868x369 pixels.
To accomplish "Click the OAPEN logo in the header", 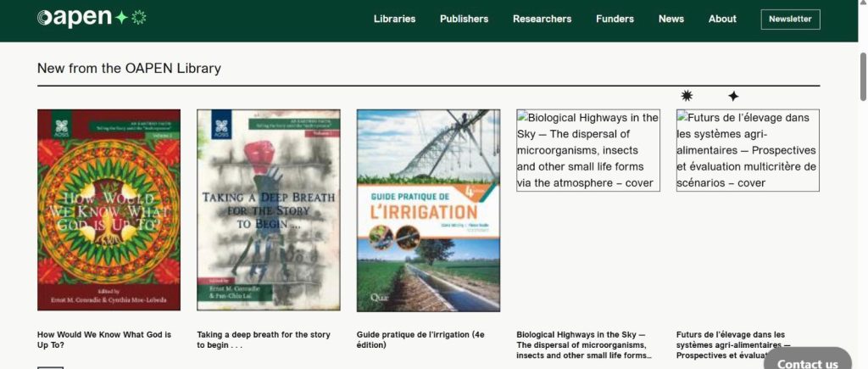I will (75, 18).
